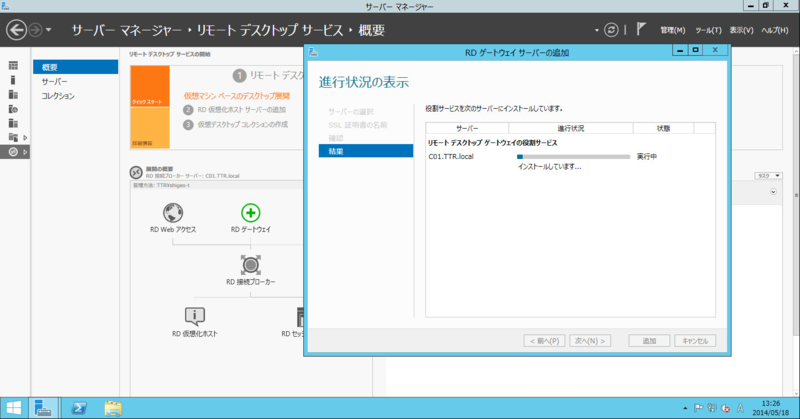Expand the Remote Desktop Services sidebar arrow
The image size is (800, 419).
[25, 152]
